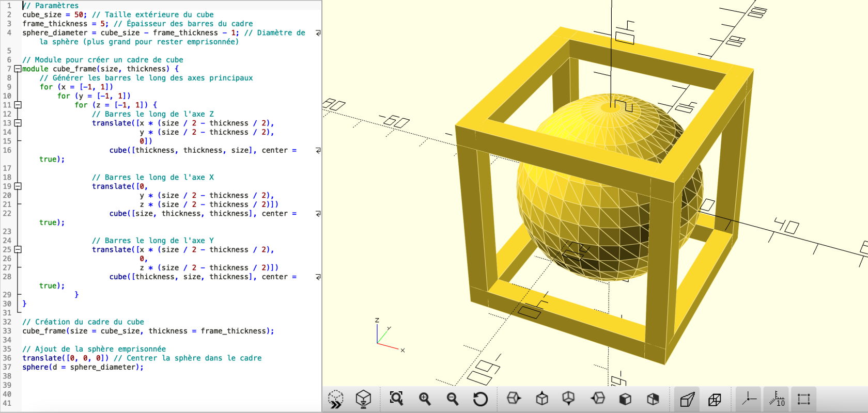Switch to Left side view
Screen dimensions: 868x413
(x=598, y=399)
